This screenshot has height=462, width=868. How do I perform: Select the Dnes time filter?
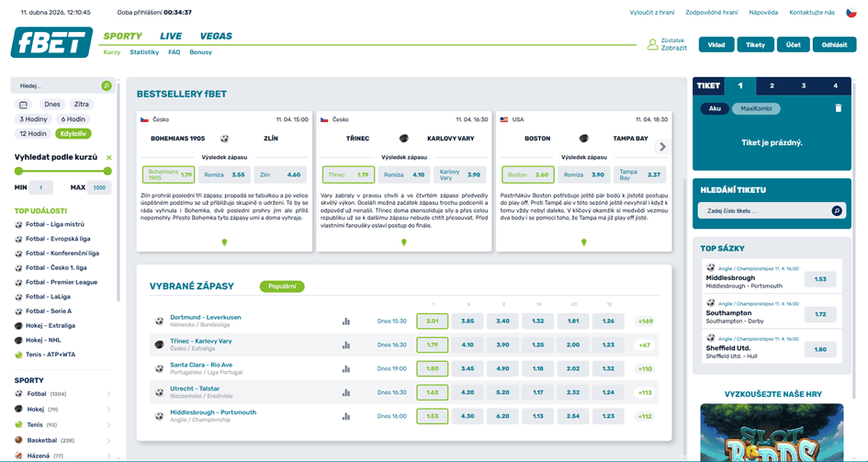pos(52,105)
